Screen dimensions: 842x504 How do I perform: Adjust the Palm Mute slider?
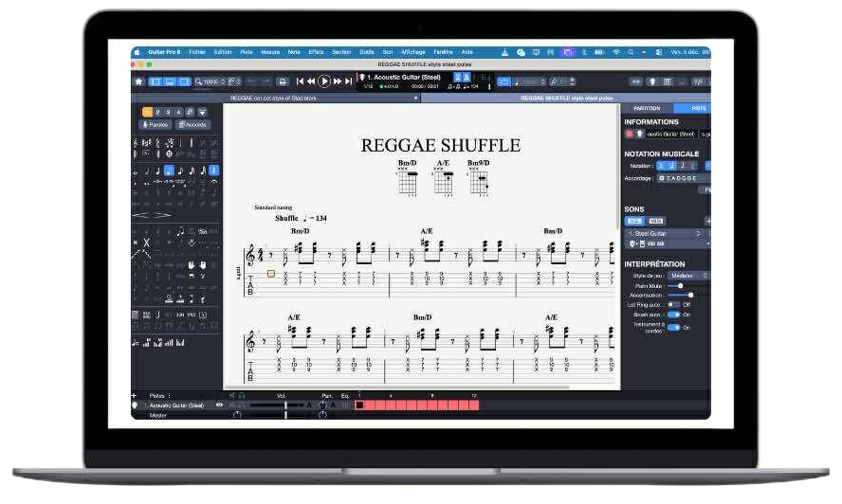pos(680,285)
